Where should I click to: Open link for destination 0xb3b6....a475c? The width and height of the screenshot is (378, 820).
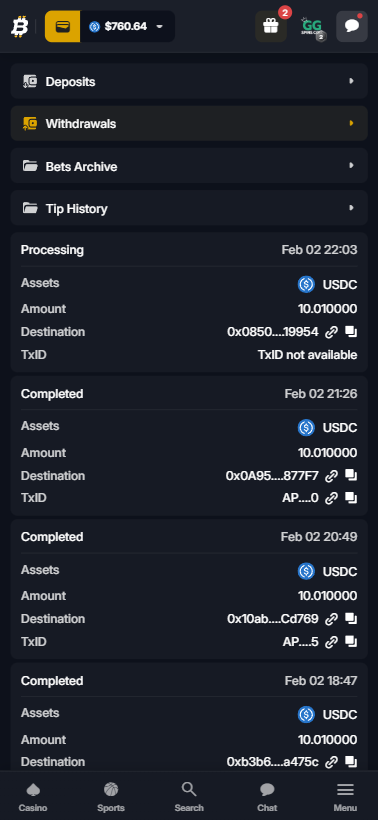click(x=331, y=762)
